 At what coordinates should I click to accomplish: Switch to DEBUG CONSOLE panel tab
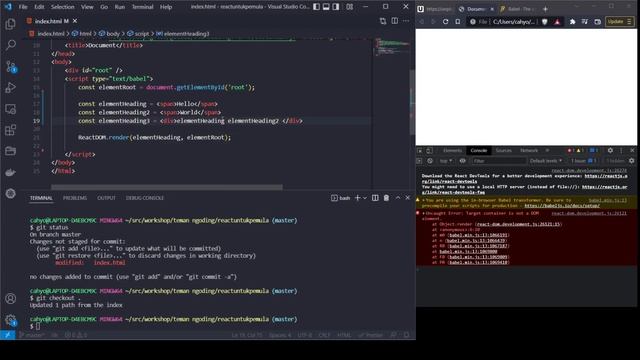145,198
